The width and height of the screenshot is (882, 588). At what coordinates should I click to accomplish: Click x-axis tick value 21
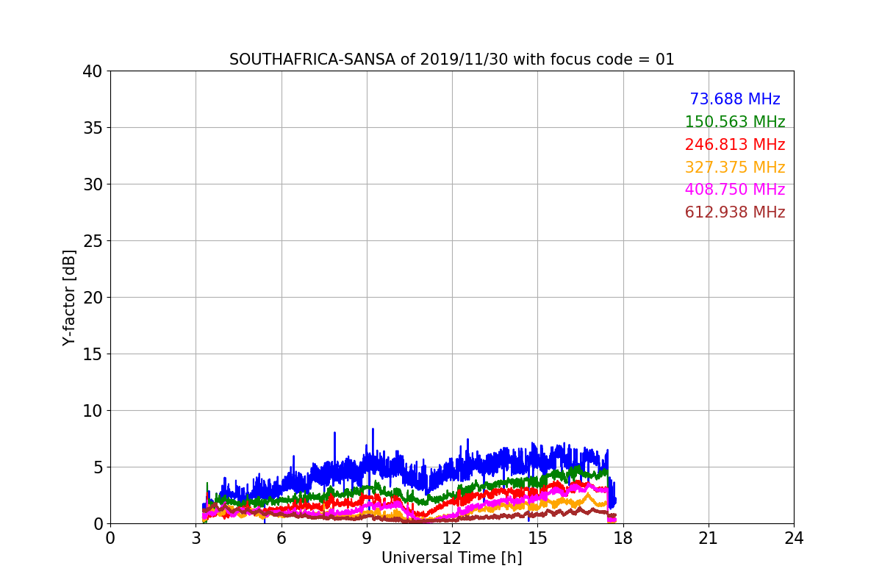coord(709,538)
